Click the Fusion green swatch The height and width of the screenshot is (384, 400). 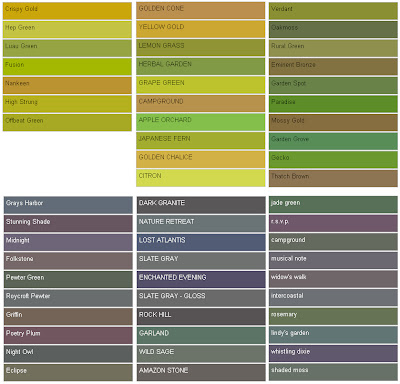click(67, 67)
